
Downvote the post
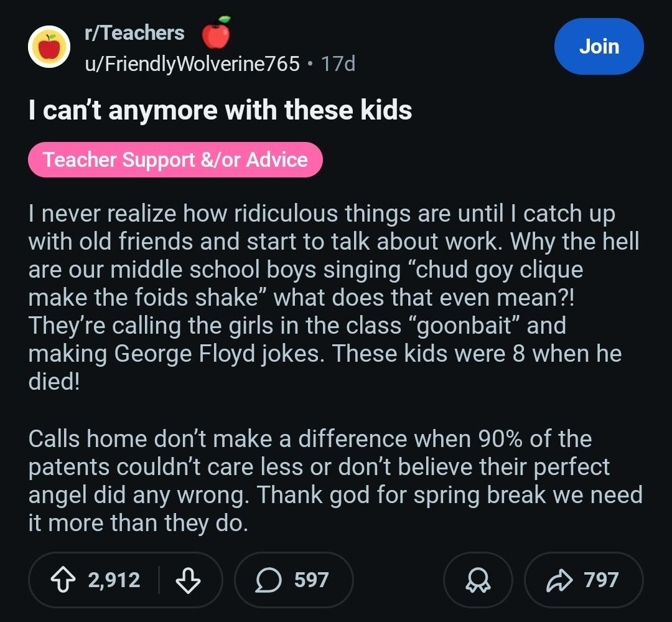click(188, 580)
